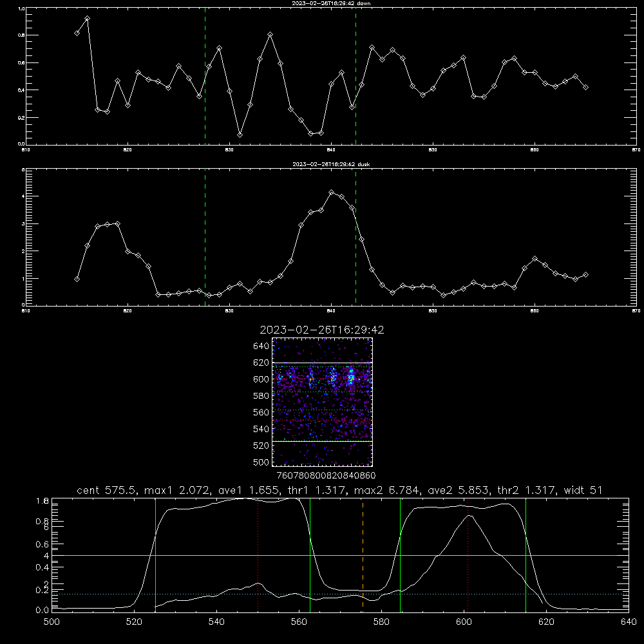Click the right green dashed line in the dawn plot
This screenshot has width=644, height=644.
point(355,76)
